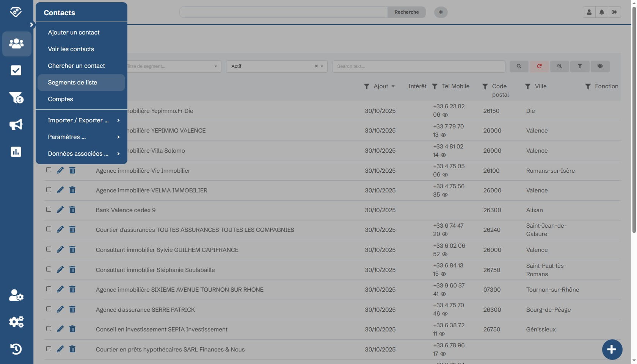Choose Voir les contacts from the menu

[71, 49]
